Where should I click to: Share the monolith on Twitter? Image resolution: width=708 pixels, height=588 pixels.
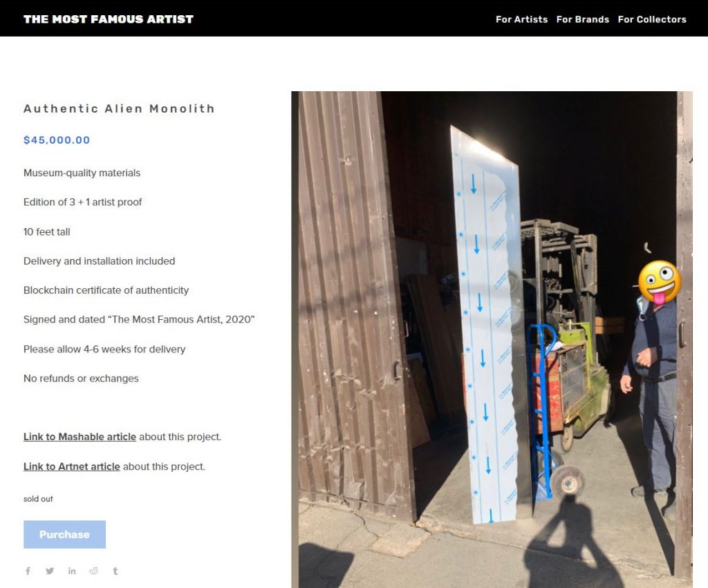[50, 571]
